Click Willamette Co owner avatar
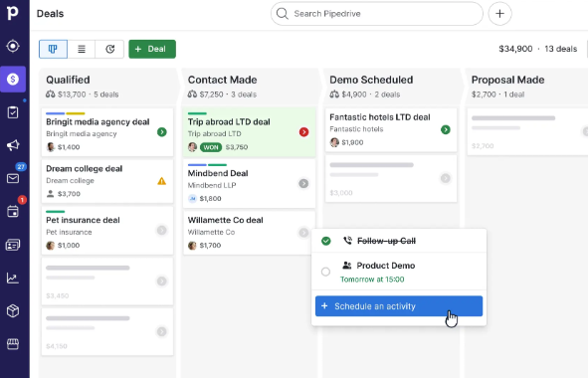 click(x=192, y=246)
